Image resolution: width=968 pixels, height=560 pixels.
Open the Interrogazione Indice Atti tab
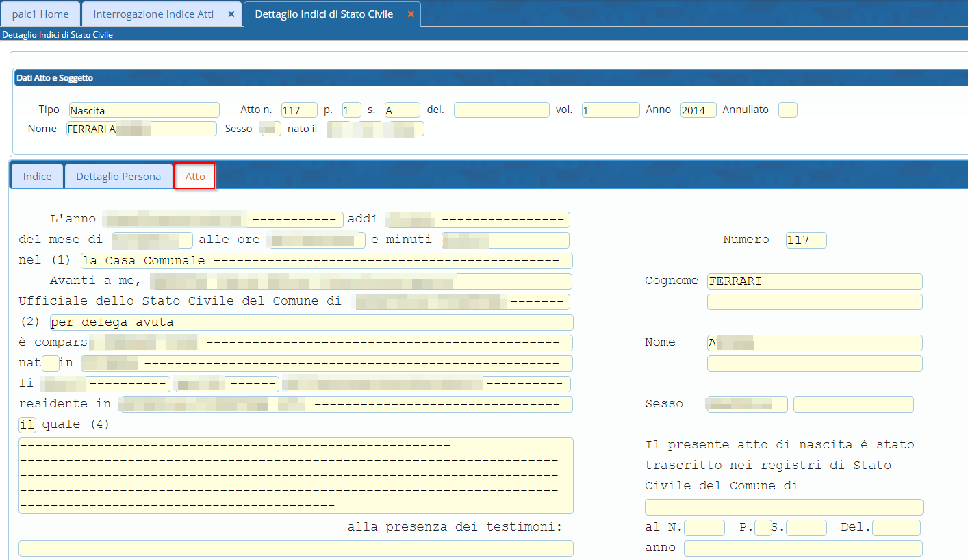point(153,14)
